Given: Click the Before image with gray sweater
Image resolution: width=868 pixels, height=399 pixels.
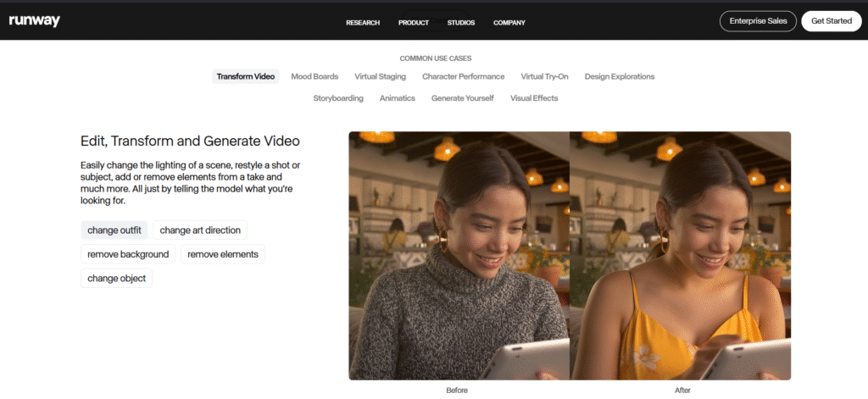Looking at the screenshot, I should pos(459,254).
